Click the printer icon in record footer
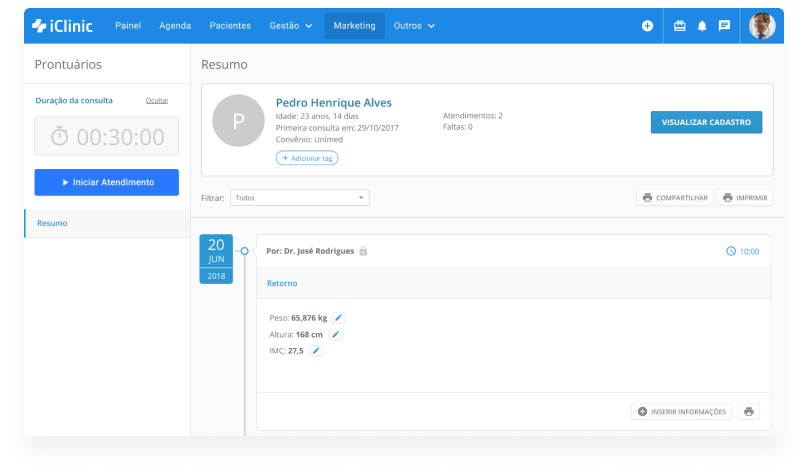Image resolution: width=808 pixels, height=476 pixels. 749,411
